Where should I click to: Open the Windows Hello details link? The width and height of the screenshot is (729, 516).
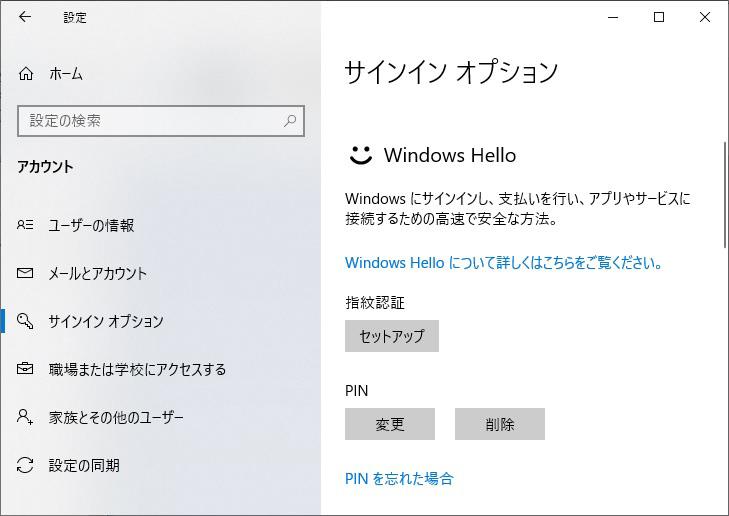coord(503,263)
